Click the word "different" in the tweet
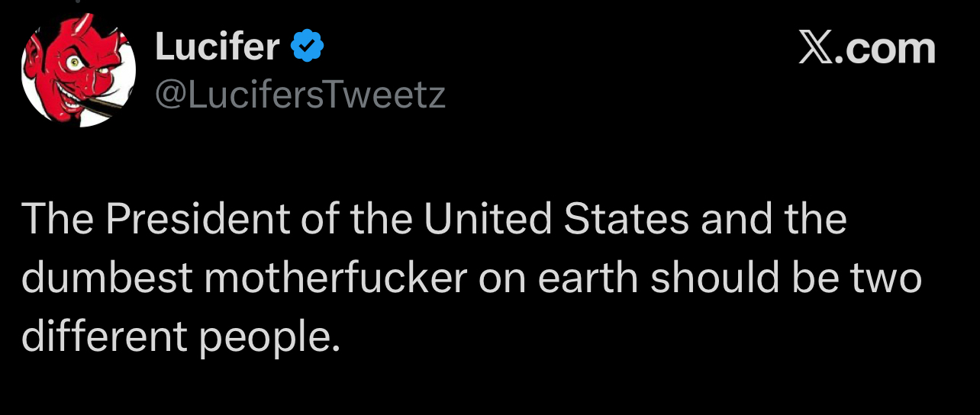 pyautogui.click(x=104, y=336)
